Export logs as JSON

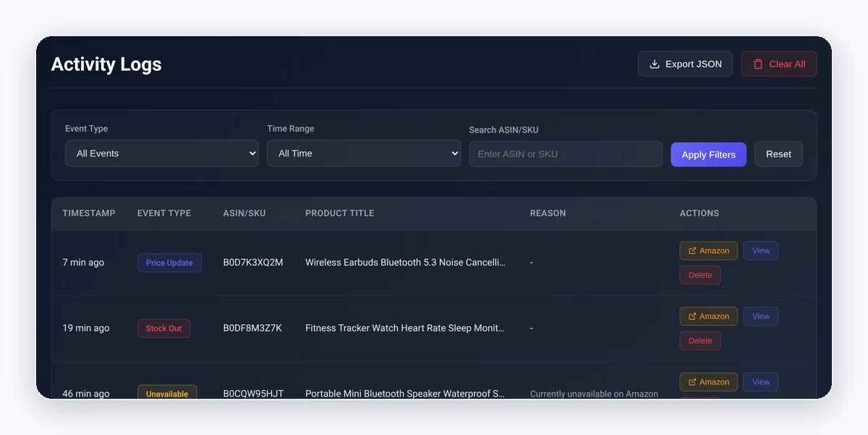coord(685,64)
